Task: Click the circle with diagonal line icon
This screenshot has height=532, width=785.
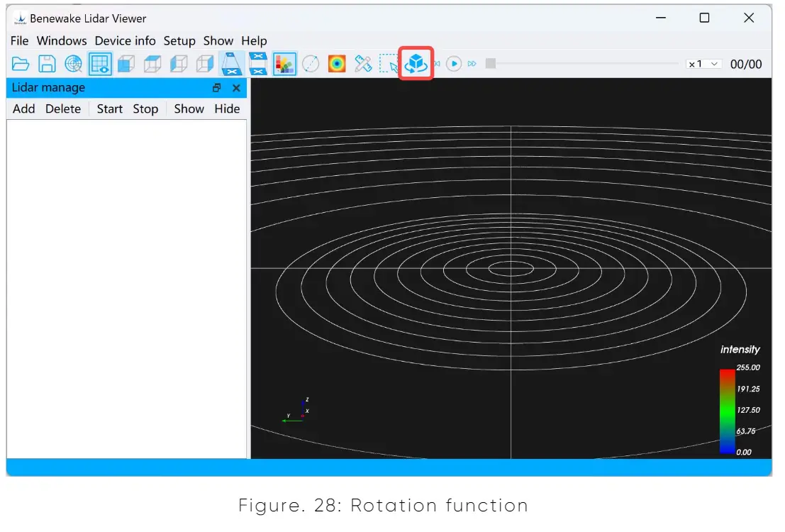Action: (311, 64)
